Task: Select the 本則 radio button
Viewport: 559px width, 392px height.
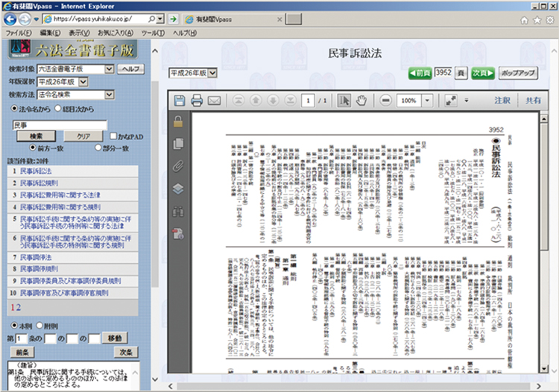Action: coord(14,326)
